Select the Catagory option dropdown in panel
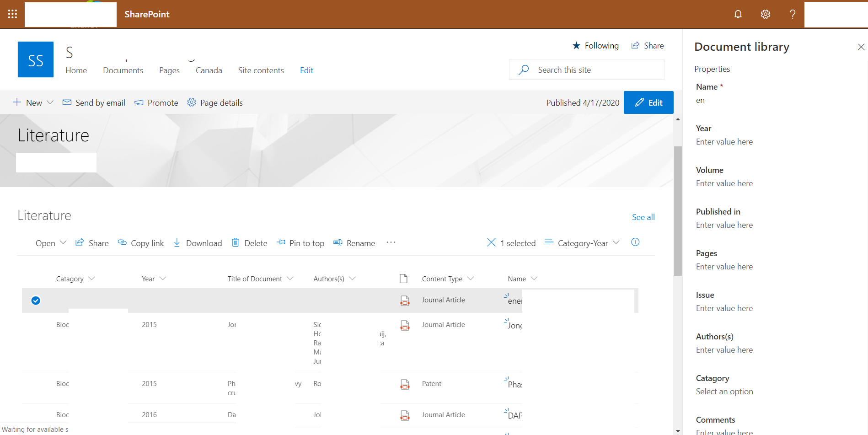The image size is (868, 435). point(724,392)
